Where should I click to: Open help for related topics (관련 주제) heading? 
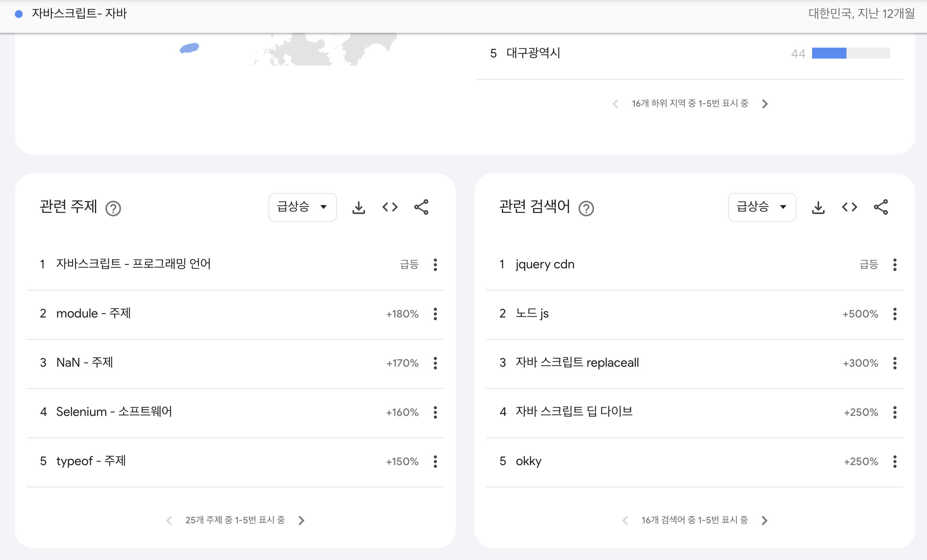pos(113,209)
